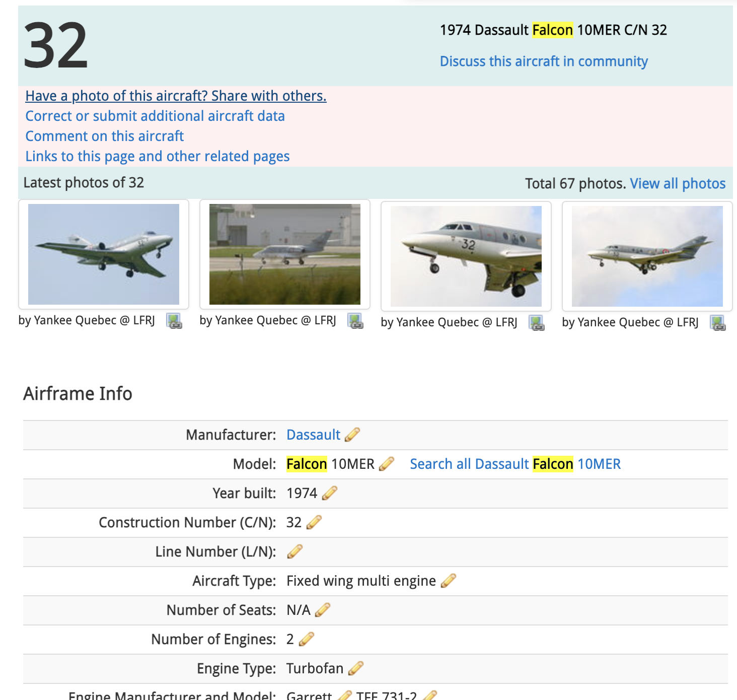Open 'Correct or submit additional aircraft data'
The image size is (737, 700).
(155, 116)
